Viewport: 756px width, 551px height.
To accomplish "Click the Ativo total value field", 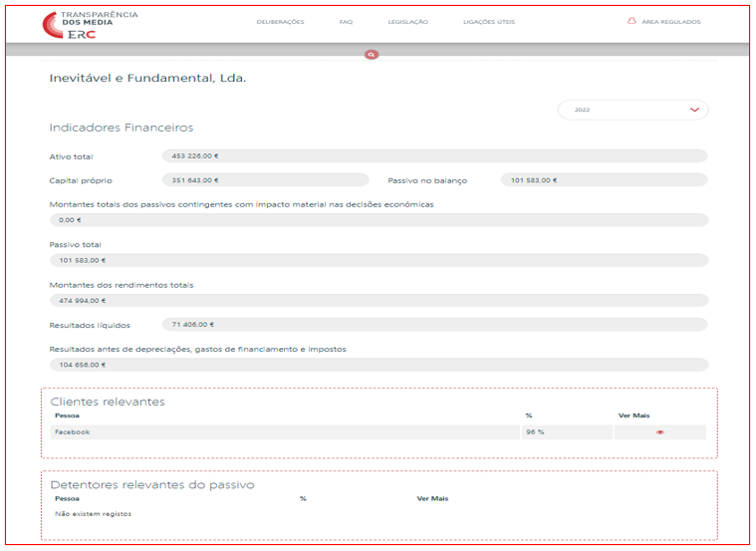I will click(x=433, y=156).
